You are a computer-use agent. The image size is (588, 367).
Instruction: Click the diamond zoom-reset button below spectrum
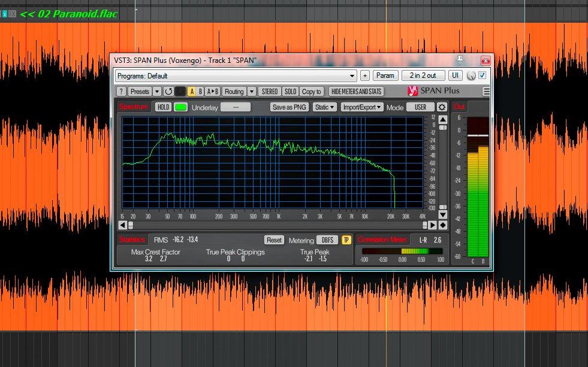pyautogui.click(x=442, y=225)
